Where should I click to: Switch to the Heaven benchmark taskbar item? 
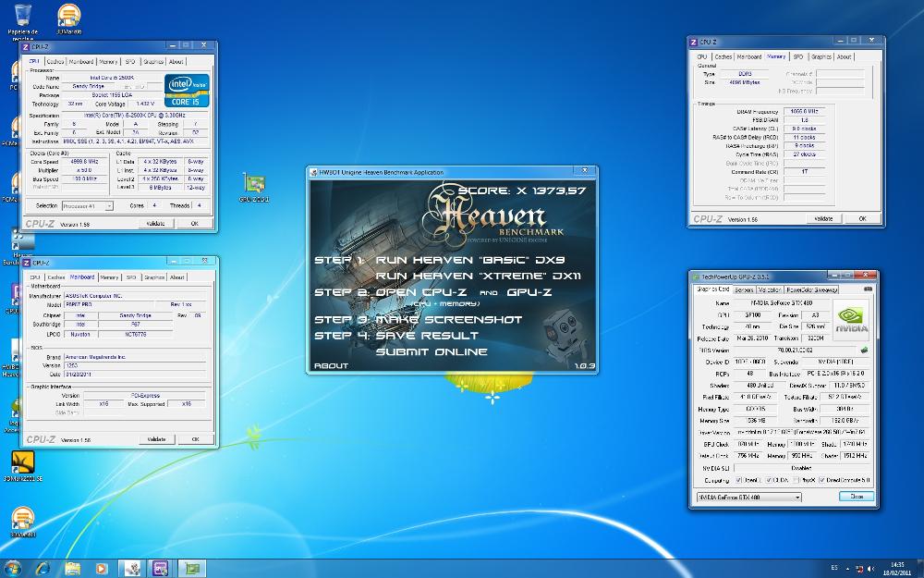[132, 569]
